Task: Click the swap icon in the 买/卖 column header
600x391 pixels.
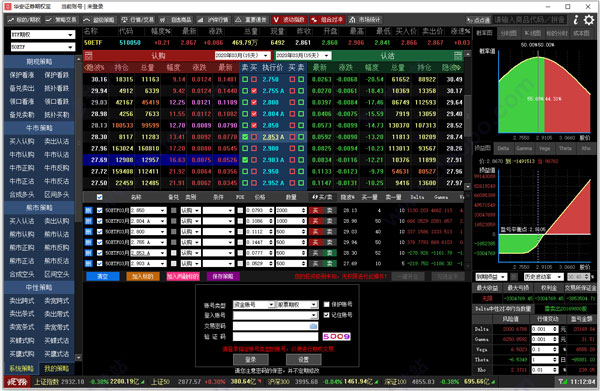Action: click(315, 197)
